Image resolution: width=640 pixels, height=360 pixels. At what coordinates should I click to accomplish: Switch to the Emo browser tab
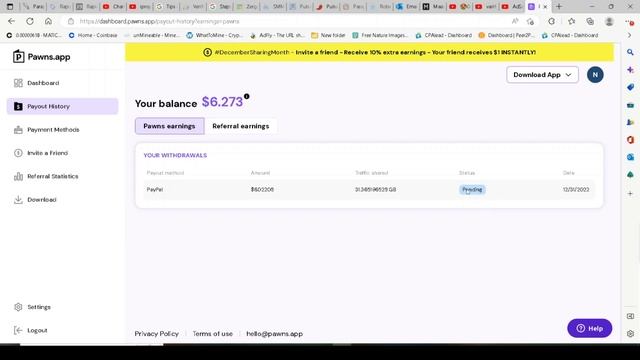pos(407,7)
